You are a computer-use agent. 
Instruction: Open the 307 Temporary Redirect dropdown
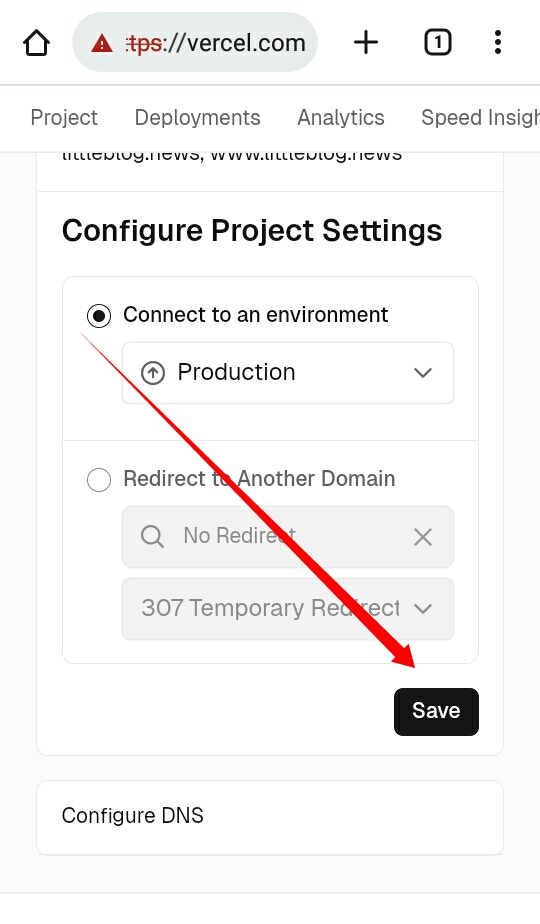click(x=288, y=609)
